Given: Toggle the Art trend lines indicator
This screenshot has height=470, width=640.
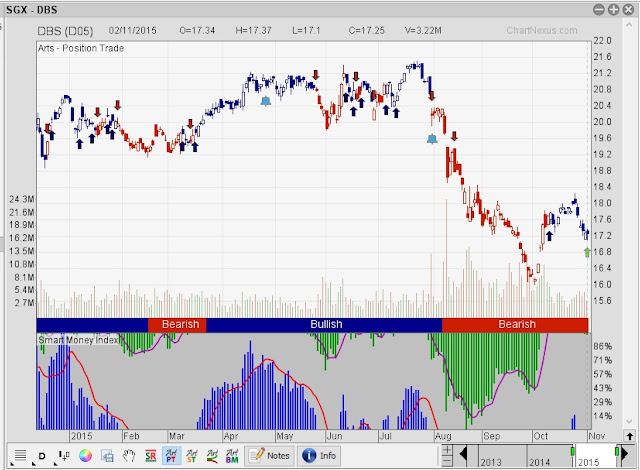Looking at the screenshot, I should [x=212, y=455].
